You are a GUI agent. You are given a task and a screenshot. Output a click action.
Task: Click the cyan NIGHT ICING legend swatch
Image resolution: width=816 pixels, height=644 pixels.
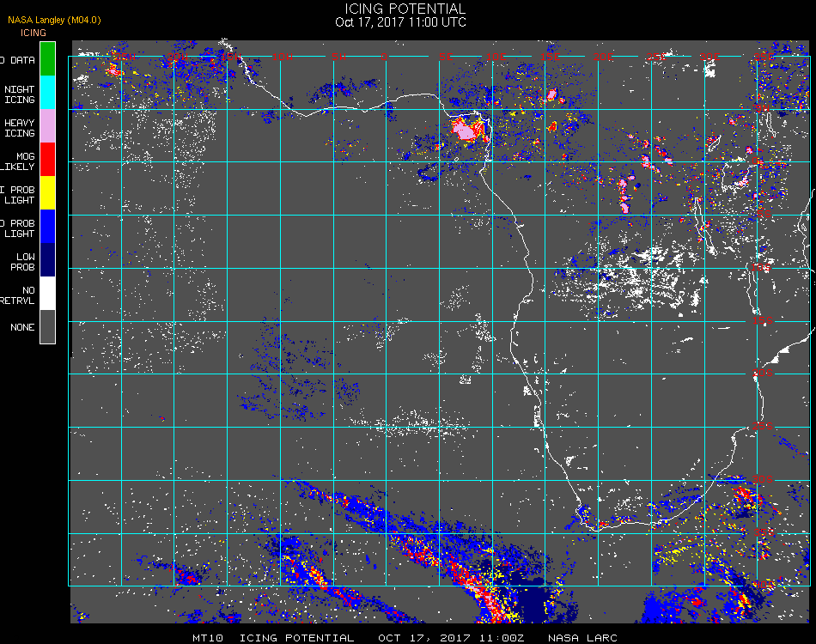point(47,92)
